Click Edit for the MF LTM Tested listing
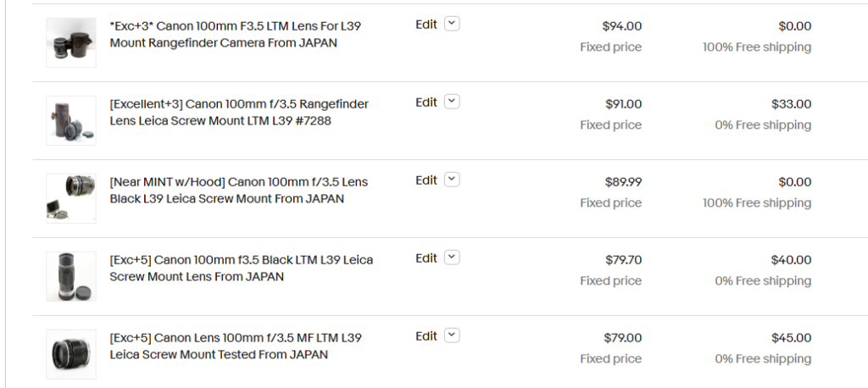The height and width of the screenshot is (388, 868). [426, 336]
